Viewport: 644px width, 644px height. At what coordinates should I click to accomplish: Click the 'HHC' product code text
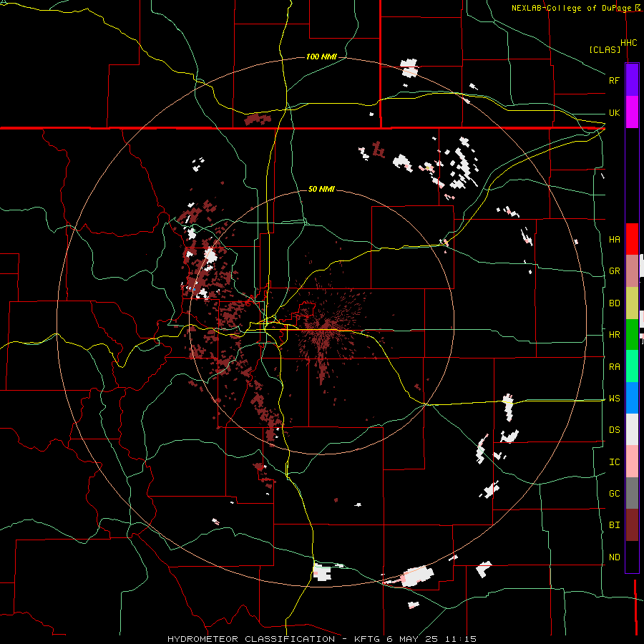(x=628, y=43)
